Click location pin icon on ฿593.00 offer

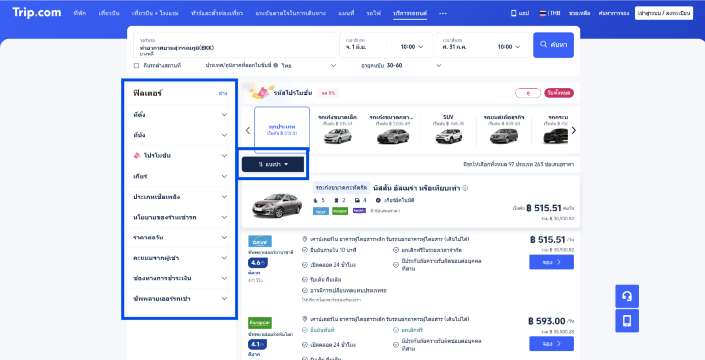point(305,319)
